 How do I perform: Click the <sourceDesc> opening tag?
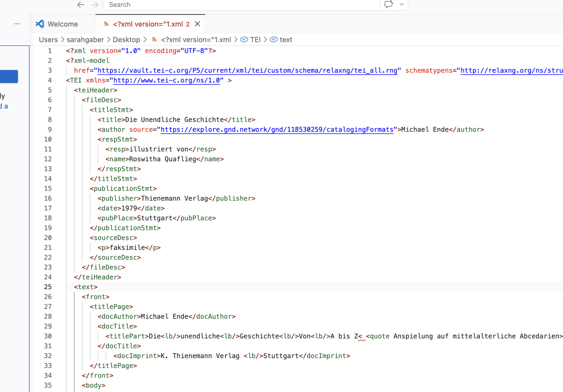pyautogui.click(x=113, y=237)
